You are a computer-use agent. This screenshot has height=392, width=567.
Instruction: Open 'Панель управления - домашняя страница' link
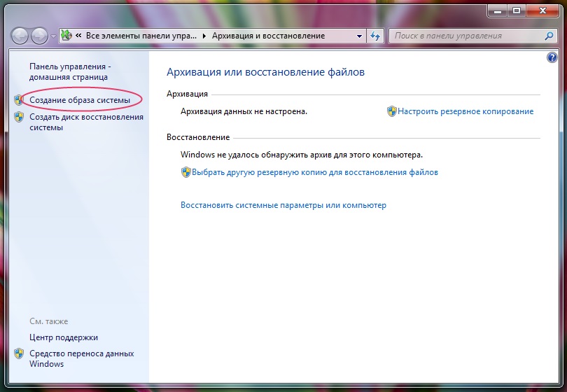coord(70,71)
